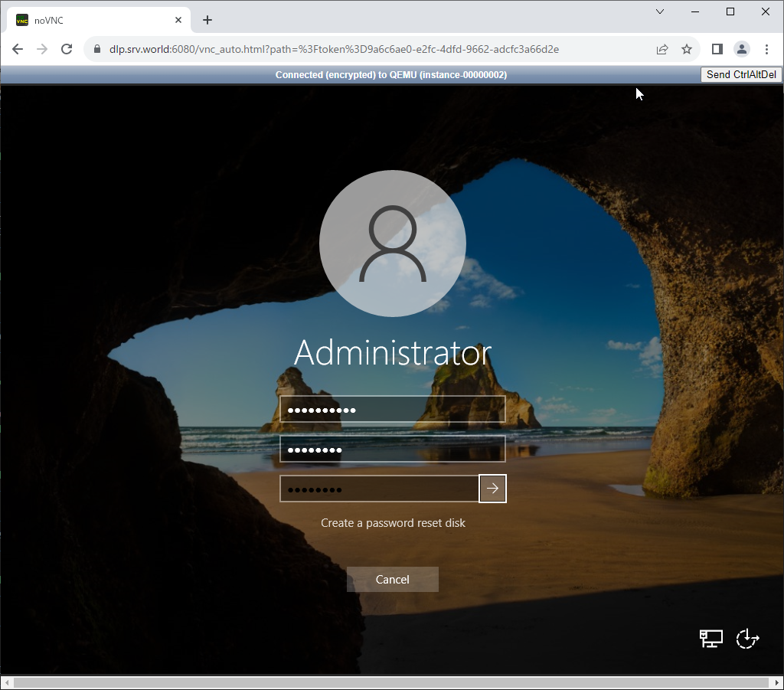This screenshot has width=784, height=690.
Task: Expand the tab search chevron
Action: click(x=660, y=11)
